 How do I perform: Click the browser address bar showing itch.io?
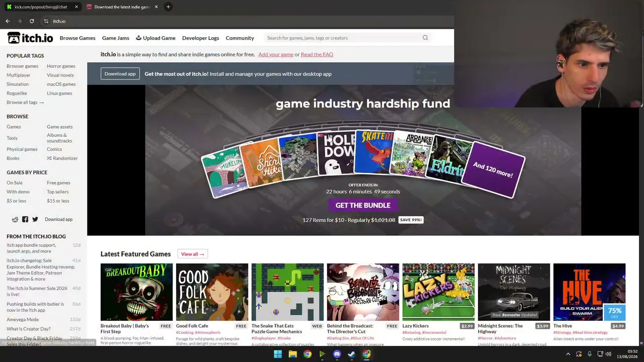tap(247, 21)
